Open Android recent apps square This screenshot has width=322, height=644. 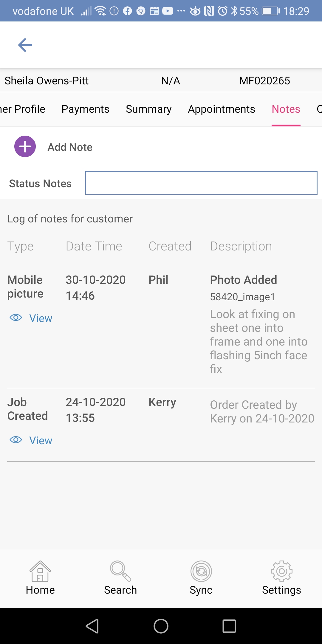pyautogui.click(x=229, y=626)
